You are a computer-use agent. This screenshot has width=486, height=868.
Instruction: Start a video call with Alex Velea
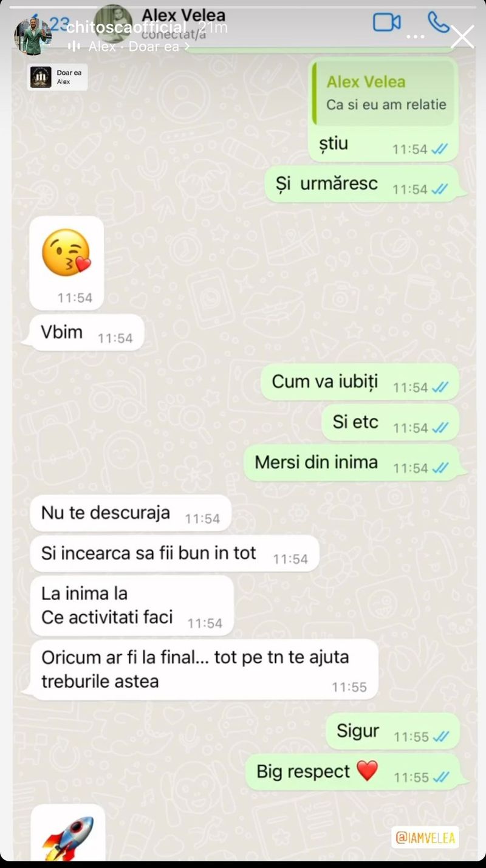point(387,22)
